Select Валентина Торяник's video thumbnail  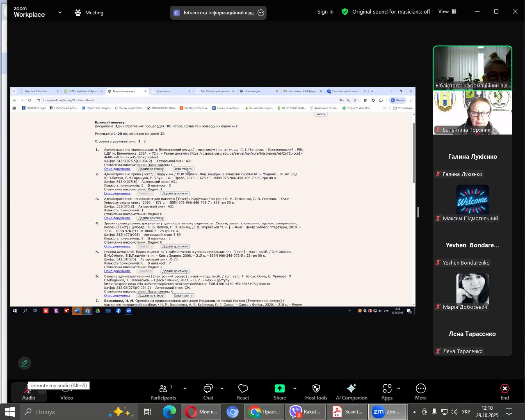click(472, 112)
